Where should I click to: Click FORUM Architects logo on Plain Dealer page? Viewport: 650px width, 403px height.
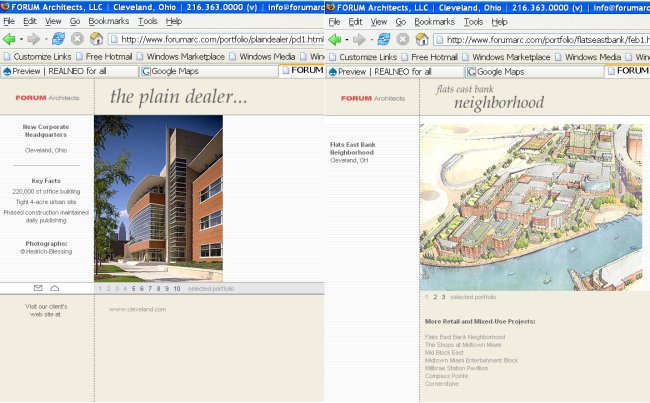pos(47,98)
